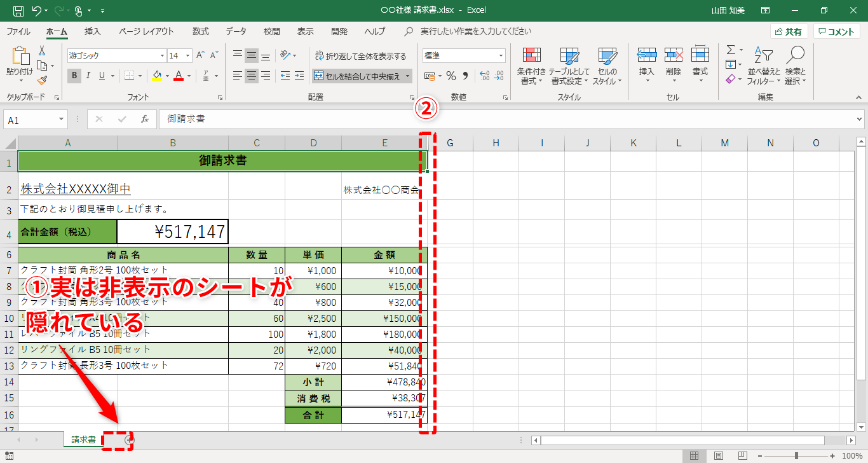Increase decimal places shown
Image resolution: width=868 pixels, height=463 pixels.
pyautogui.click(x=484, y=76)
